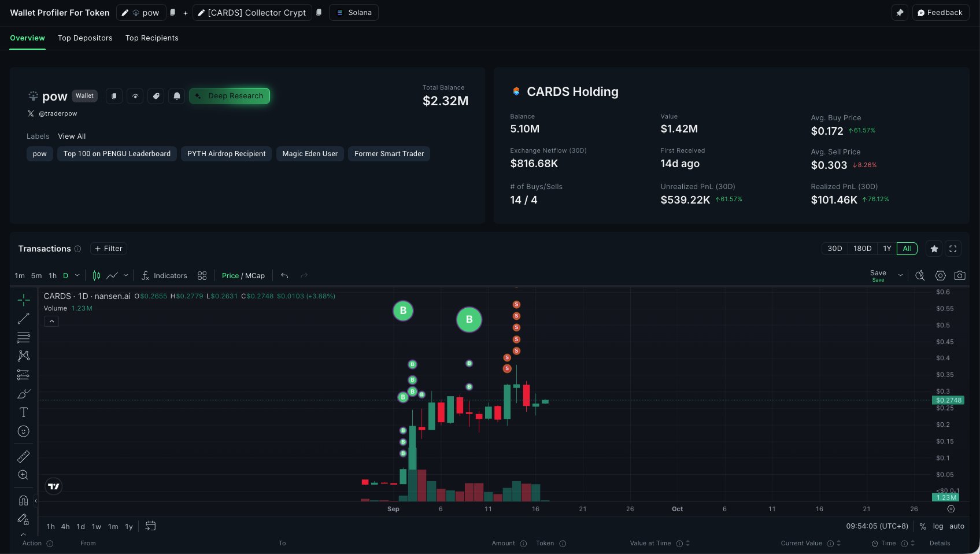Switch to the Top Depositors tab
980x554 pixels.
pos(85,38)
